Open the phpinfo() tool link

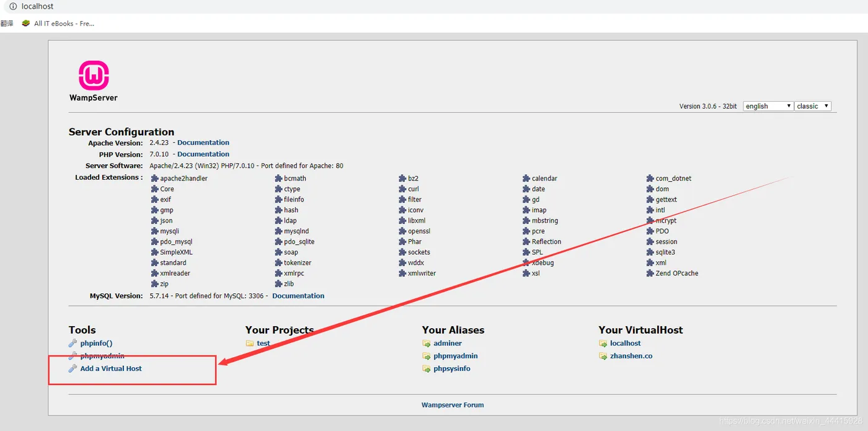[96, 344]
